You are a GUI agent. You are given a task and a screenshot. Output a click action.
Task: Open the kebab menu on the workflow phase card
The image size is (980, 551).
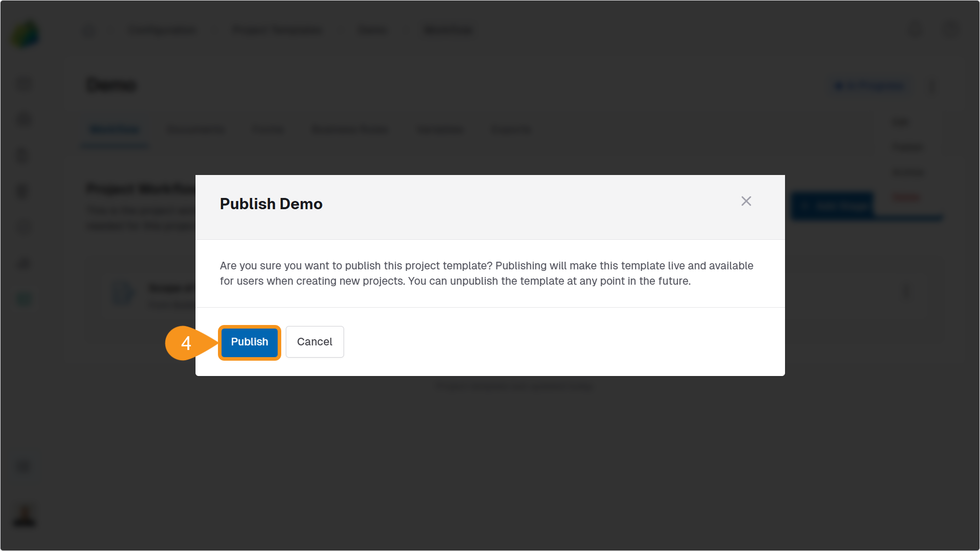pyautogui.click(x=906, y=292)
